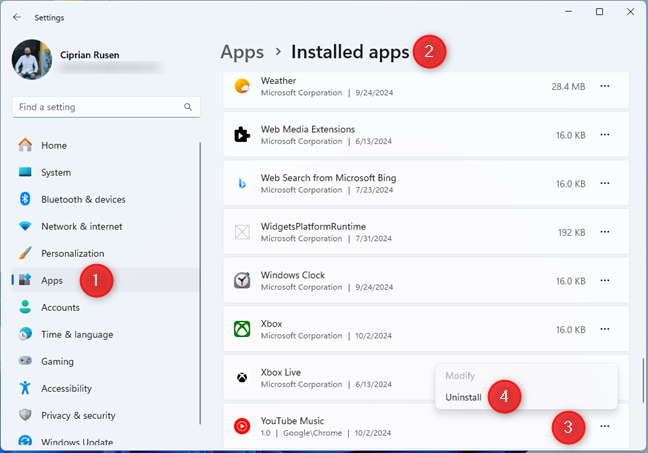Viewport: 648px width, 453px height.
Task: Click the Xbox Live icon
Action: tap(242, 377)
